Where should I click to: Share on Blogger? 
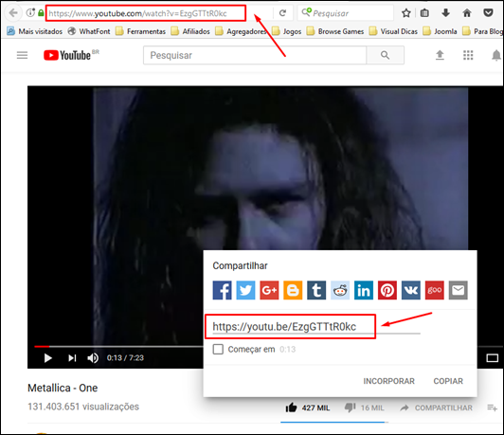(x=293, y=290)
